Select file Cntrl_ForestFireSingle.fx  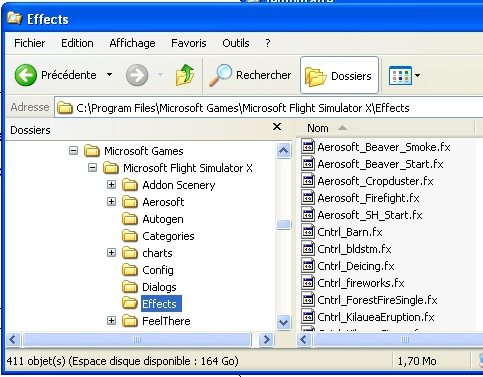point(377,300)
